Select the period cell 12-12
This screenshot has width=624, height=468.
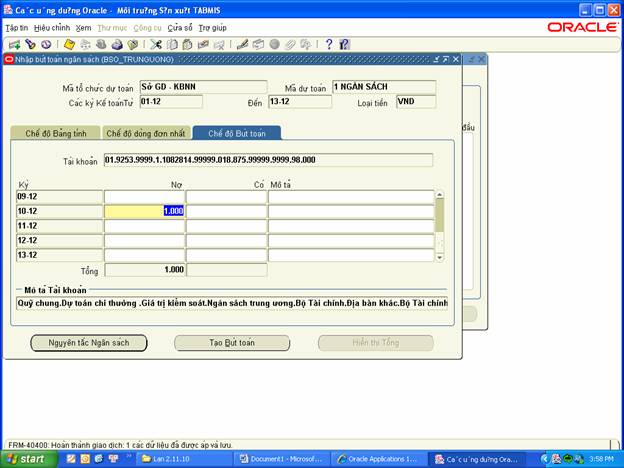(59, 240)
